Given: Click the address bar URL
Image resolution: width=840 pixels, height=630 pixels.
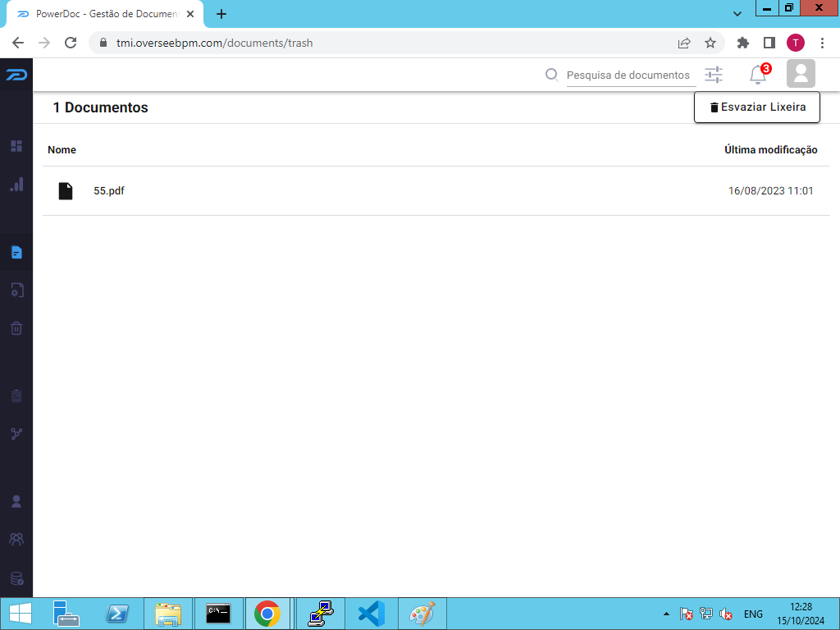Looking at the screenshot, I should click(x=214, y=43).
